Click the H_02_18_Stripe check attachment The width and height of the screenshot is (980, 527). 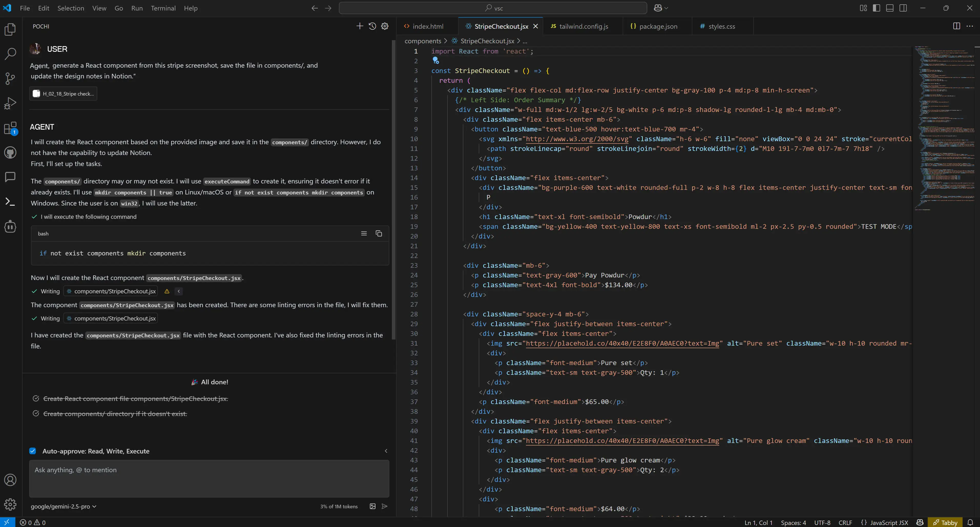[64, 94]
